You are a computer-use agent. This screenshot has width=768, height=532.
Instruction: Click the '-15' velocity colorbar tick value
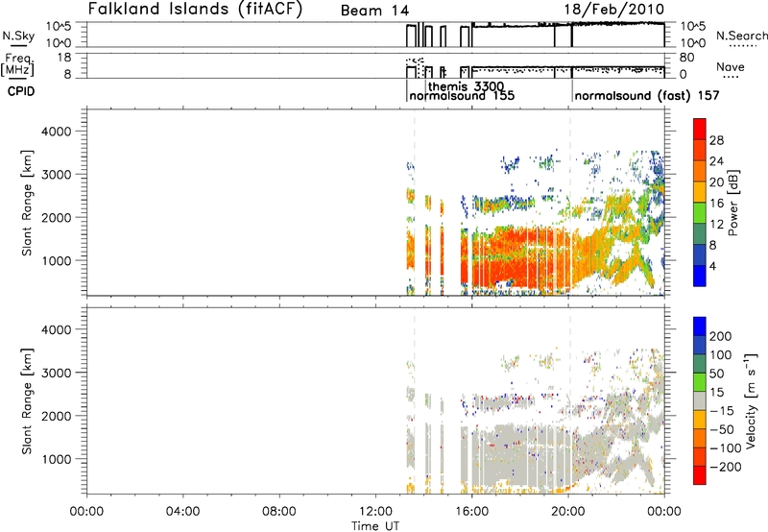point(722,411)
